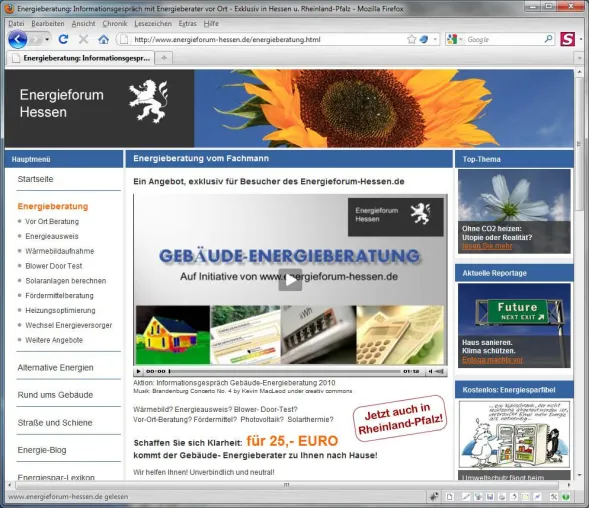Screen dimensions: 589x508
Task: Click the video seek progress bar
Action: pos(284,371)
